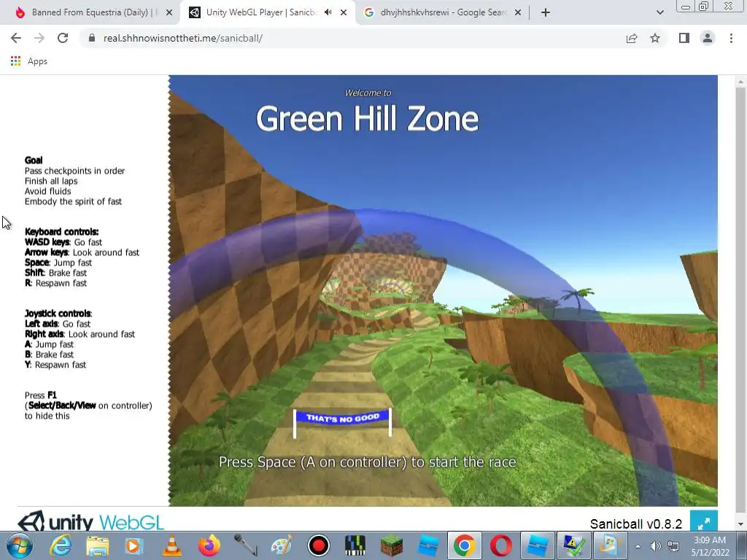747x560 pixels.
Task: Open the warning checkmark taskbar window
Action: pyautogui.click(x=573, y=545)
